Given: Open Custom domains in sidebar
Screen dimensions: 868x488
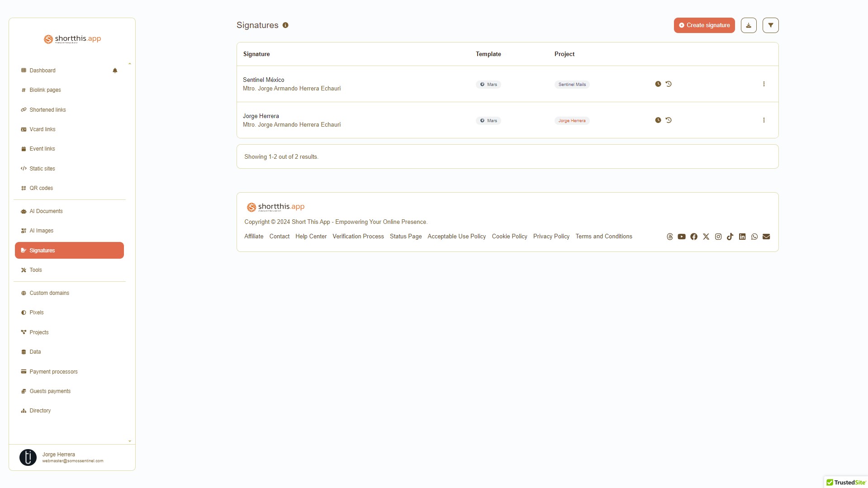Looking at the screenshot, I should 49,293.
